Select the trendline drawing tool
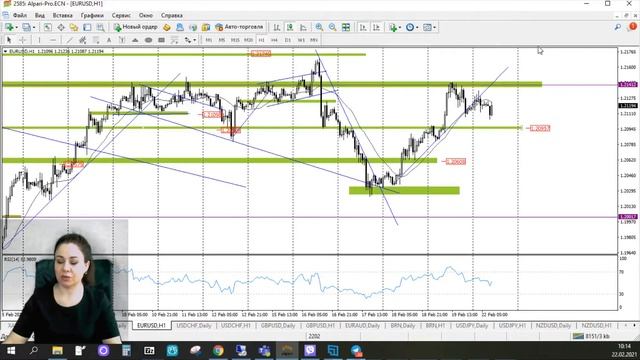The height and width of the screenshot is (360, 640). tap(69, 40)
